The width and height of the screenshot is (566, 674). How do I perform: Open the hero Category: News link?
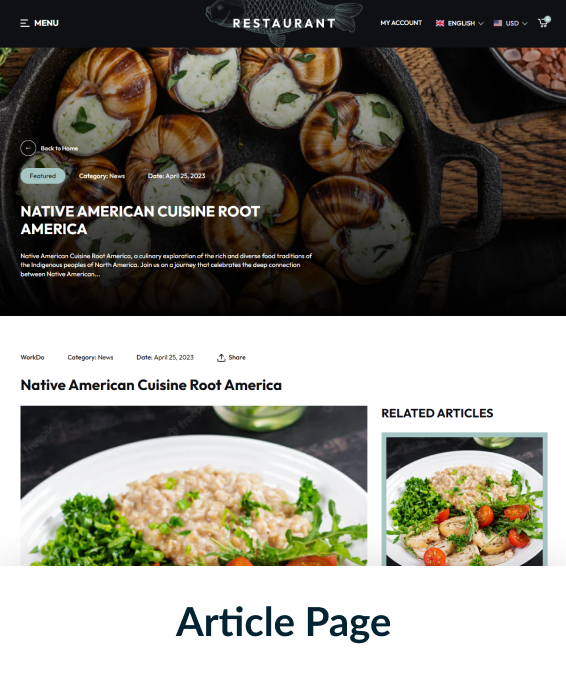102,176
